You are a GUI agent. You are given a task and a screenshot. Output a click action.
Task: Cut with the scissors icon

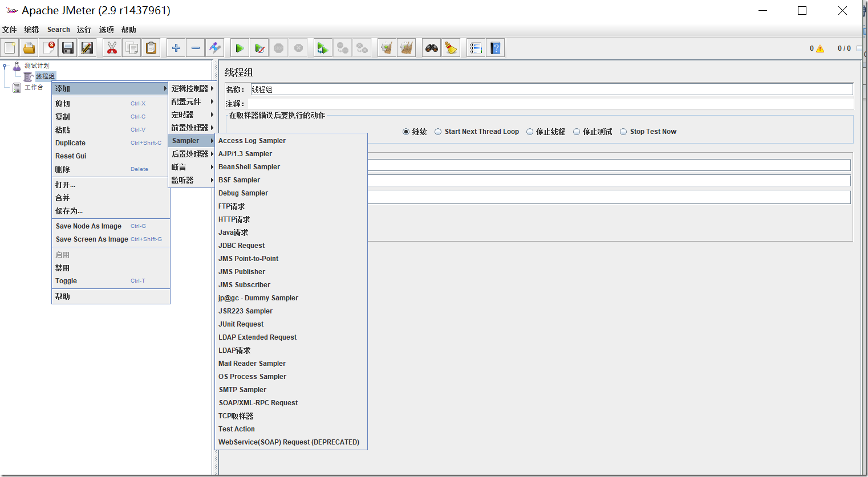click(x=112, y=48)
